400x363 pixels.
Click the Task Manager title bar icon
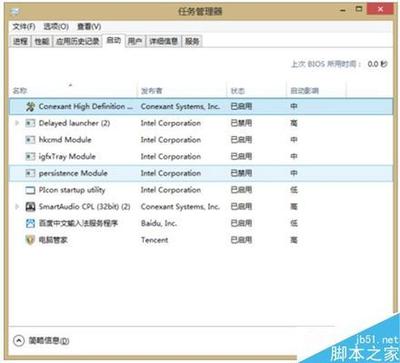tap(16, 12)
